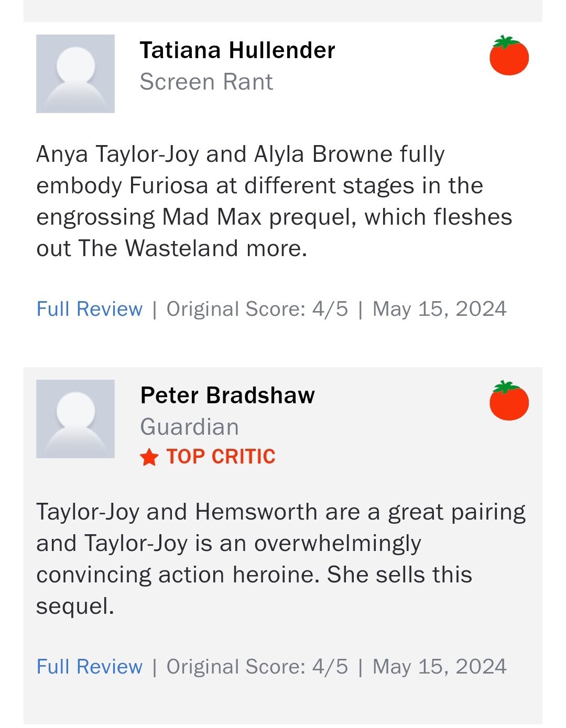Open Tatiana Hullender's critic profile name

(x=237, y=50)
